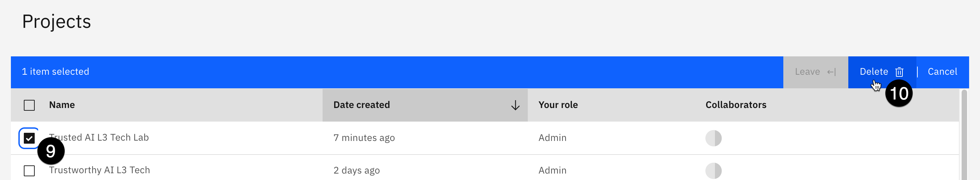Click the sort arrow in Date created column
This screenshot has height=180, width=980.
point(515,105)
